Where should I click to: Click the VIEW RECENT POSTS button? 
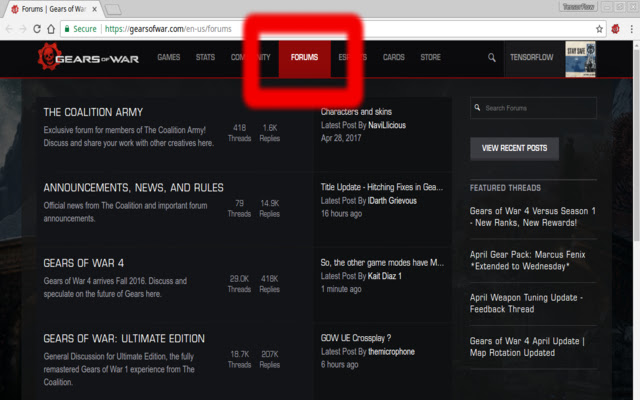(x=514, y=148)
